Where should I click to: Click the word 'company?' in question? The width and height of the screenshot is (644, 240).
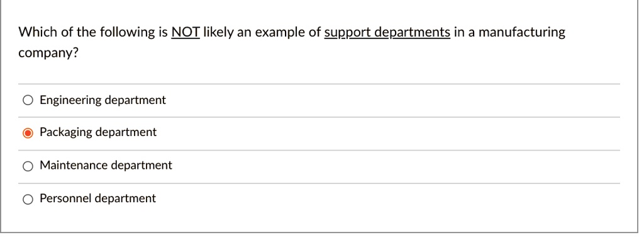tap(48, 54)
